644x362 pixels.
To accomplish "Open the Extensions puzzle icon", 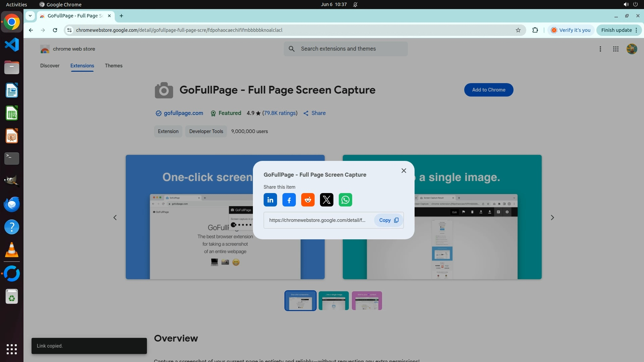I will (535, 30).
